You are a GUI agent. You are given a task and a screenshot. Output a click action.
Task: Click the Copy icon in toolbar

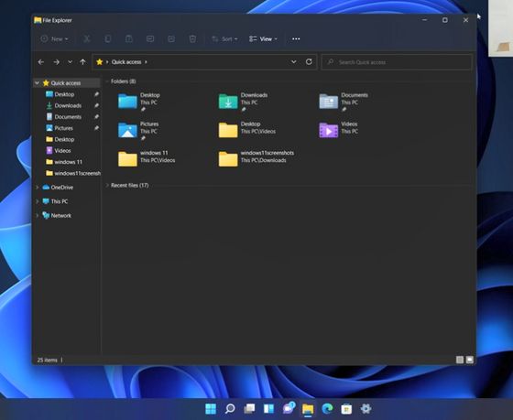point(108,39)
